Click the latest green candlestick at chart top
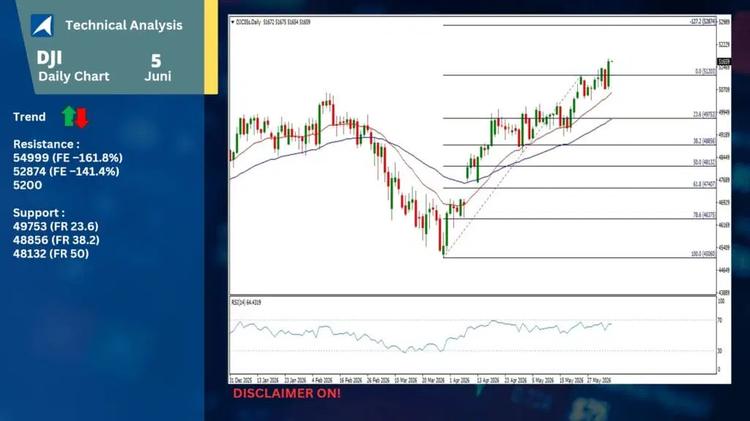750x421 pixels. click(x=609, y=73)
